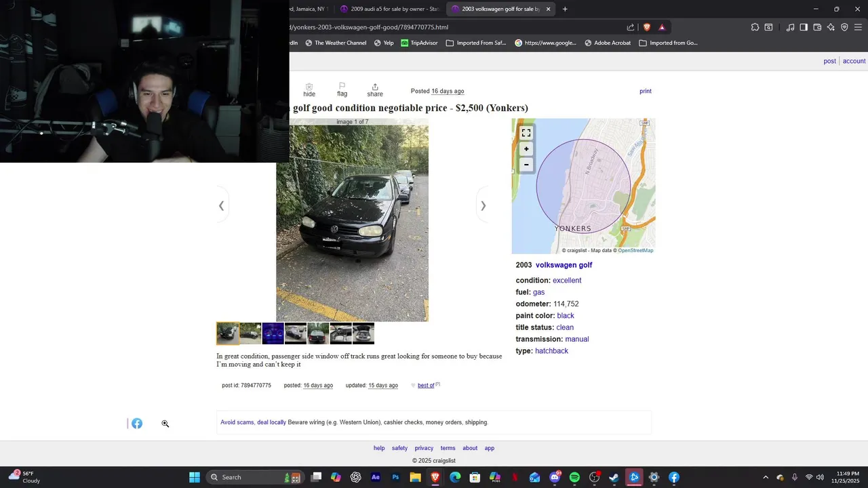The height and width of the screenshot is (488, 868).
Task: Open the Windows Start menu
Action: coord(195,477)
